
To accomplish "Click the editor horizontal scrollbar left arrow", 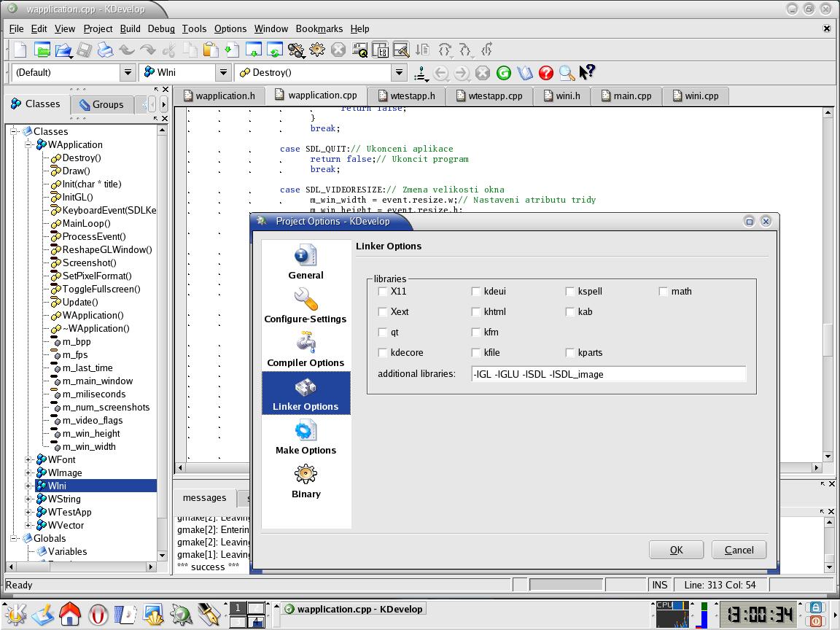I will tap(180, 467).
